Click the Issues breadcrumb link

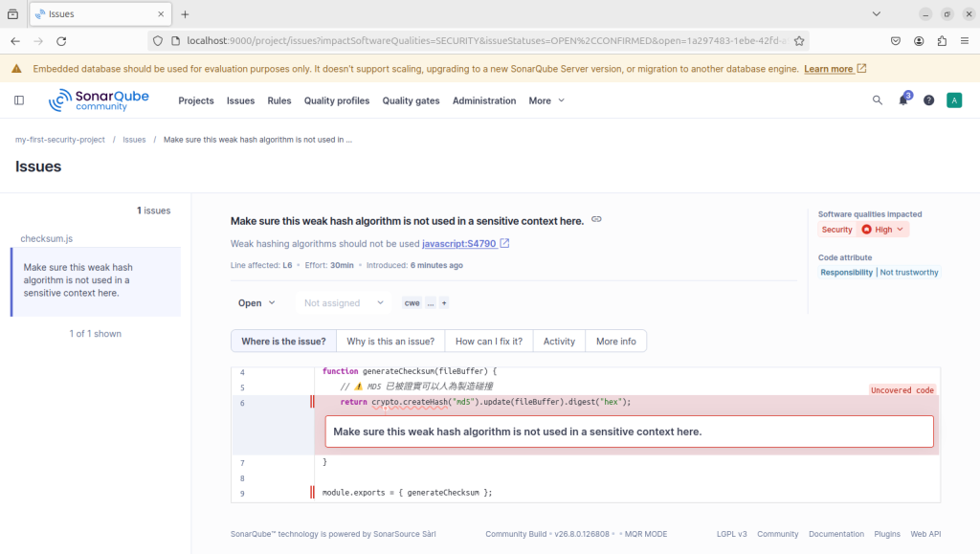134,140
